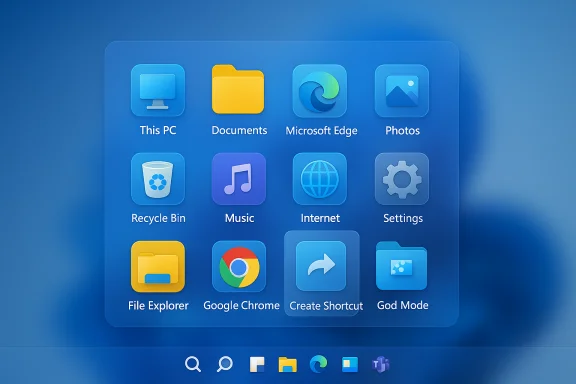Click the first search magnifier in taskbar
Screen dimensions: 576x384
[193, 365]
